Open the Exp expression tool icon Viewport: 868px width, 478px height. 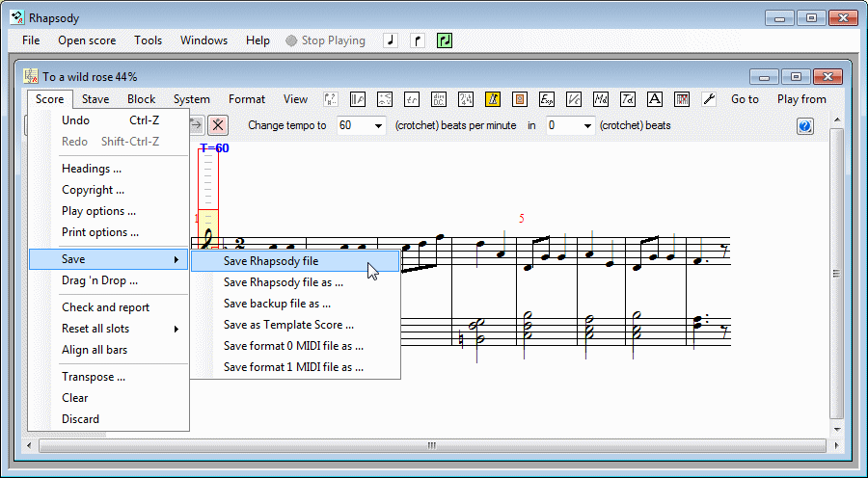(546, 99)
